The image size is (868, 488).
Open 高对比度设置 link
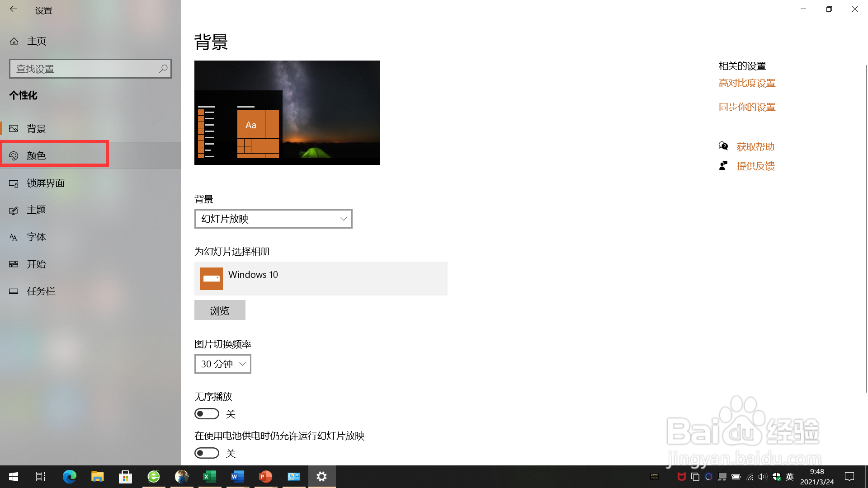tap(747, 83)
